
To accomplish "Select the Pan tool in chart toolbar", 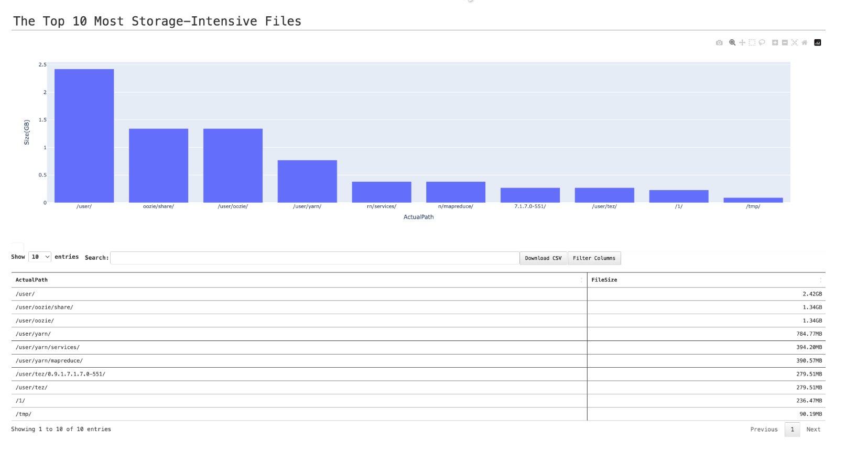I will pos(742,43).
